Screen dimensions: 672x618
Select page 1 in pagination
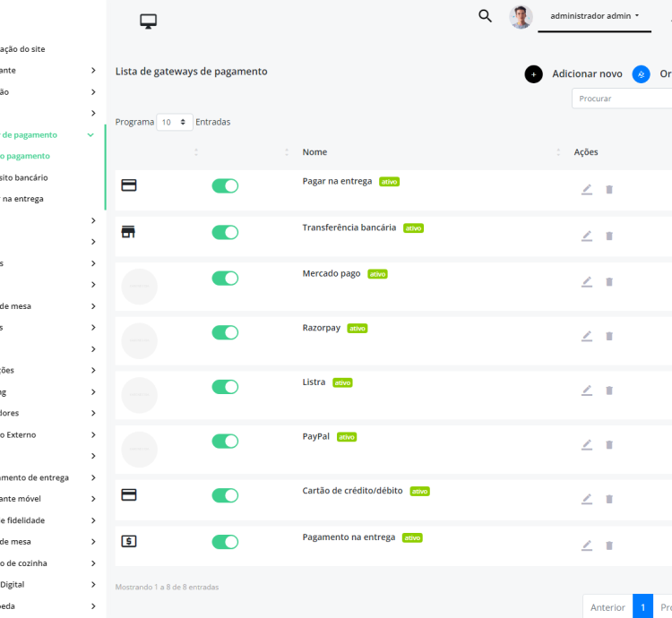[642, 607]
